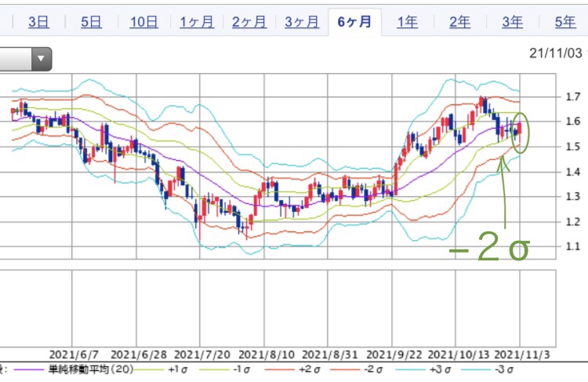
Task: Click the -2σ legend entry
Action: pos(373,369)
